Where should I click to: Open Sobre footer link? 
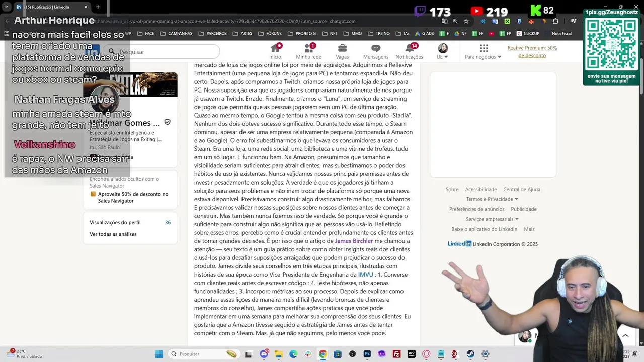click(452, 189)
